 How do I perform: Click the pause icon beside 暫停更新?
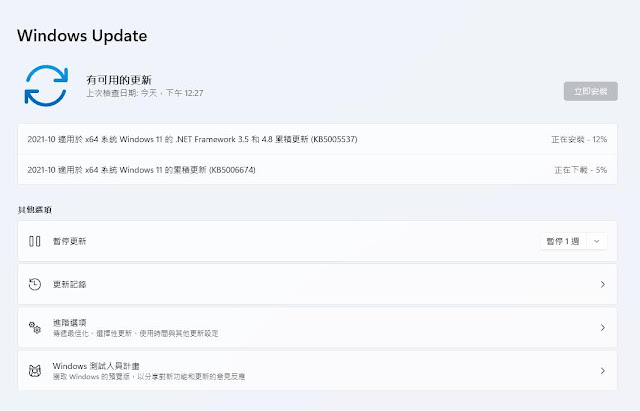(x=35, y=241)
